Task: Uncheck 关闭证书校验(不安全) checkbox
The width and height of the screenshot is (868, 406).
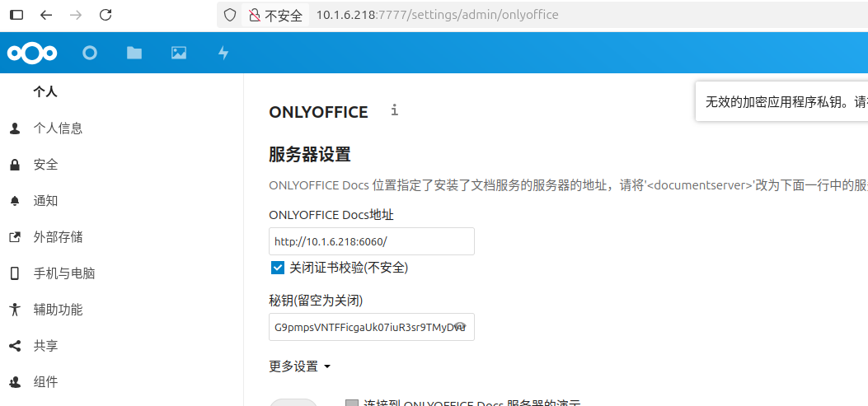Action: click(278, 268)
